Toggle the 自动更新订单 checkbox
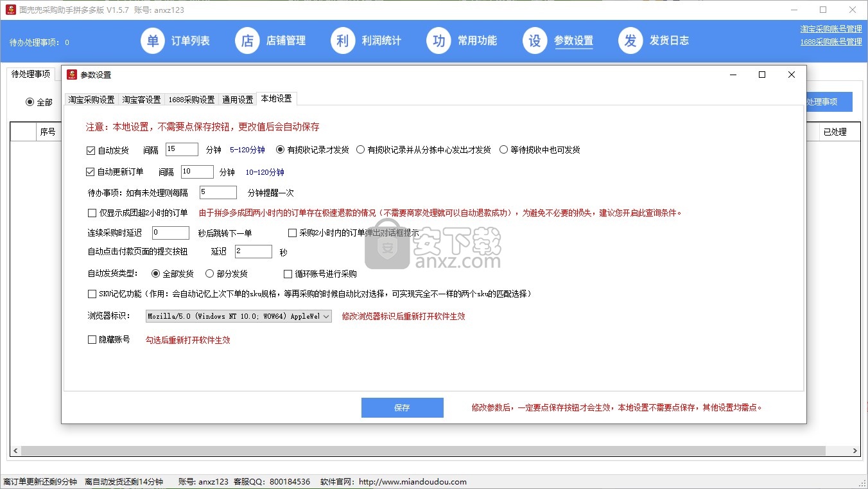Screen dimensions: 868x489 coord(91,172)
